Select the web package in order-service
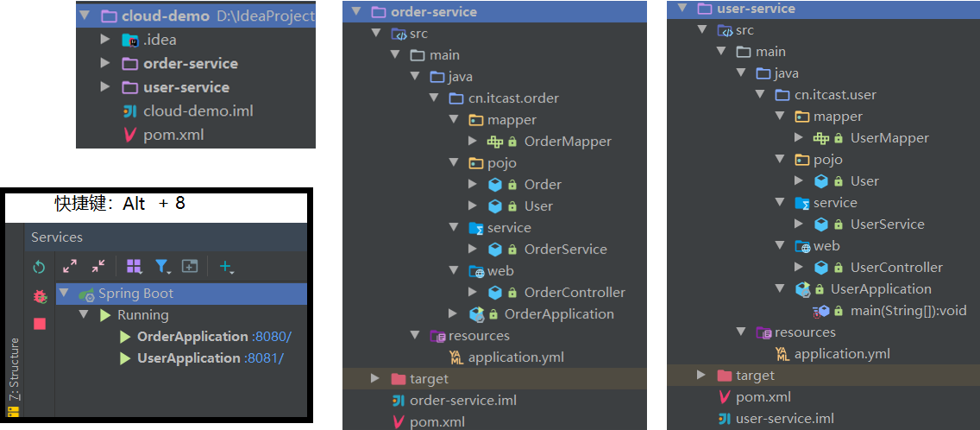980x430 pixels. click(500, 271)
